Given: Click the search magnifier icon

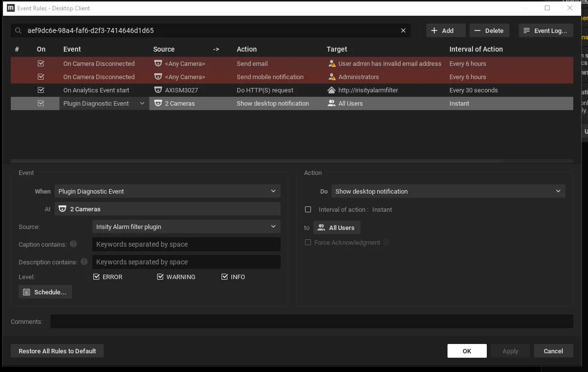Looking at the screenshot, I should (18, 31).
